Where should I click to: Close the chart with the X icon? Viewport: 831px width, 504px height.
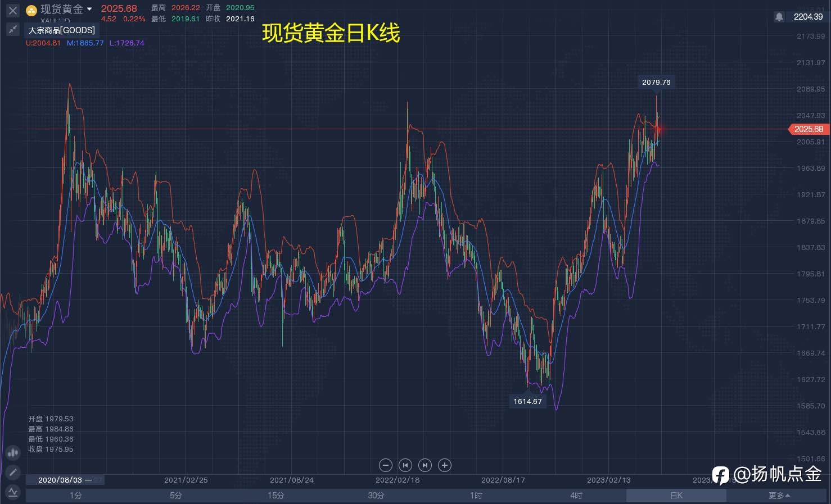pos(12,10)
